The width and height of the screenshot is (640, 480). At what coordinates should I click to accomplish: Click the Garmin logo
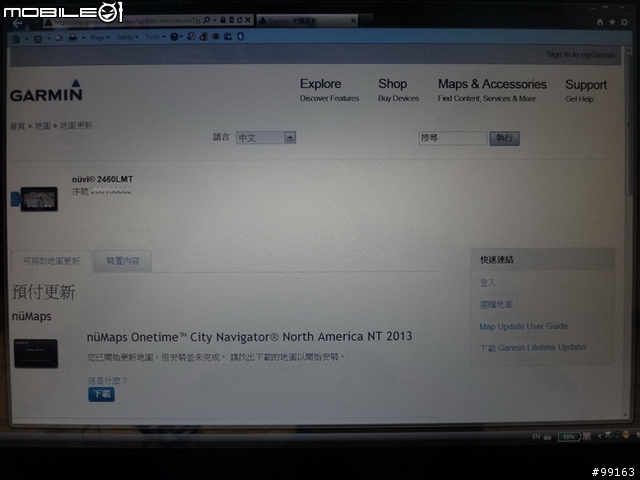[46, 91]
